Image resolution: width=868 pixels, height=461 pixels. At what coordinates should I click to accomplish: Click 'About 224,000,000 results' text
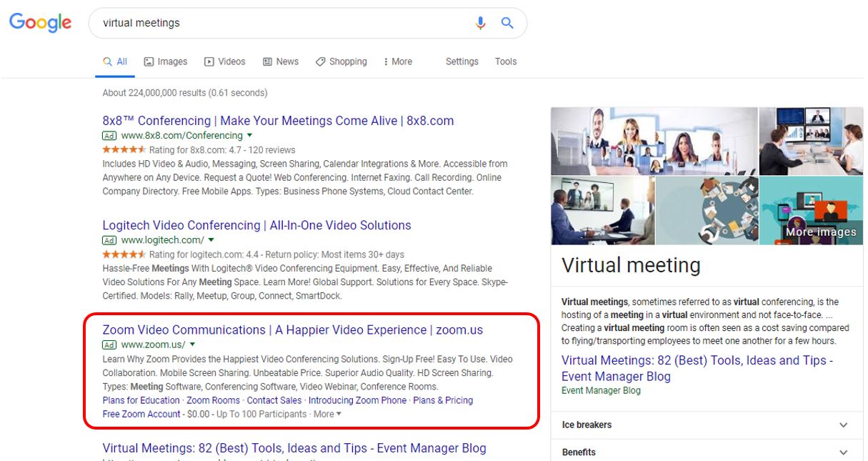185,93
